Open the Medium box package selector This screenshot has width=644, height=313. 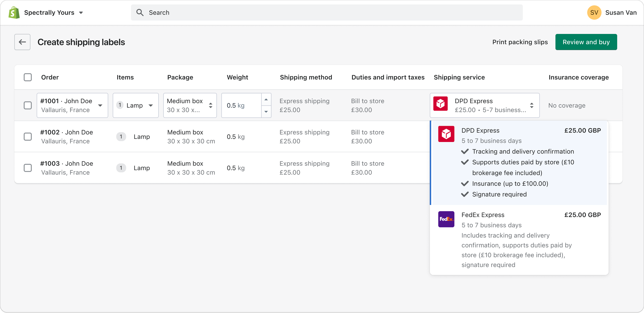click(190, 105)
